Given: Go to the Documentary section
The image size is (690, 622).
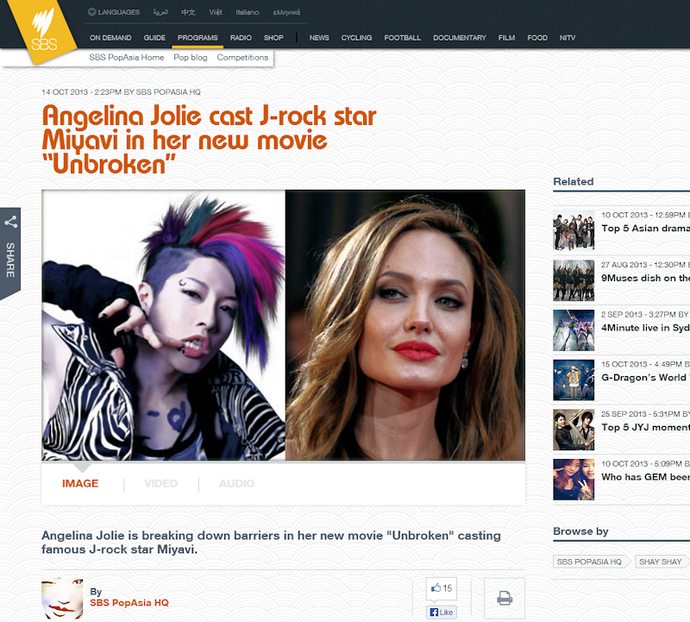Looking at the screenshot, I should [459, 38].
